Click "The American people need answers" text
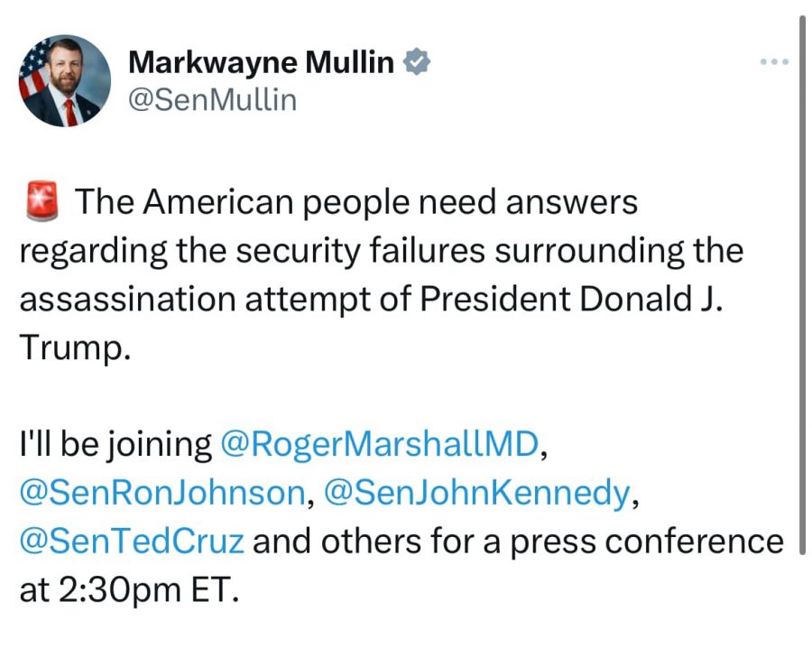812x648 pixels. click(355, 202)
